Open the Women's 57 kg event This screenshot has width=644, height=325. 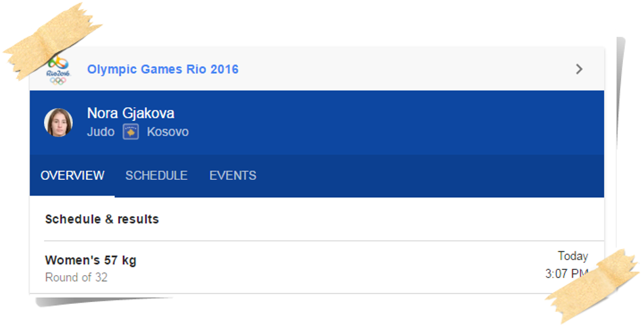[91, 260]
